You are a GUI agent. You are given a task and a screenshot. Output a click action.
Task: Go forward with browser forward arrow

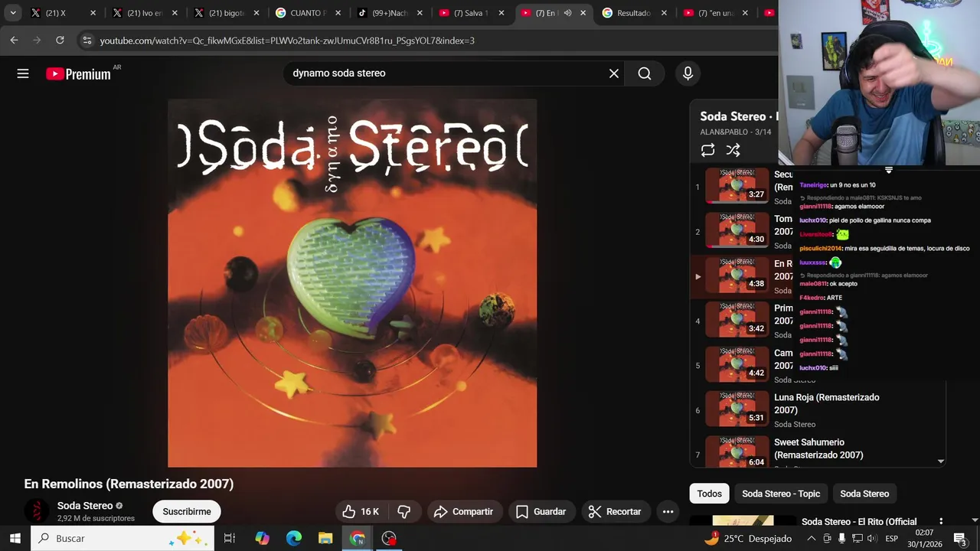(37, 40)
